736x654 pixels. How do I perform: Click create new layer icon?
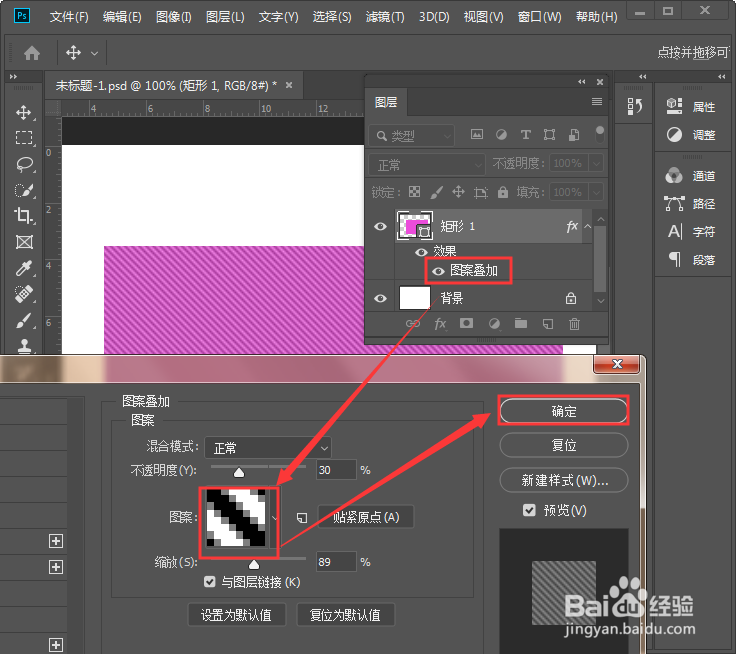(548, 323)
